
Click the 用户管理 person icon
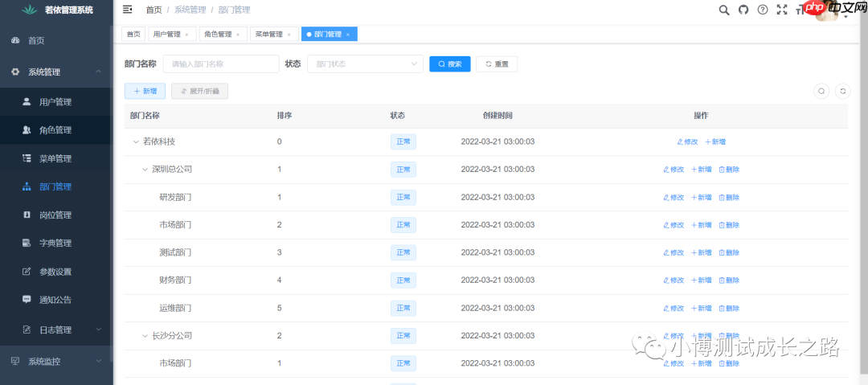27,102
